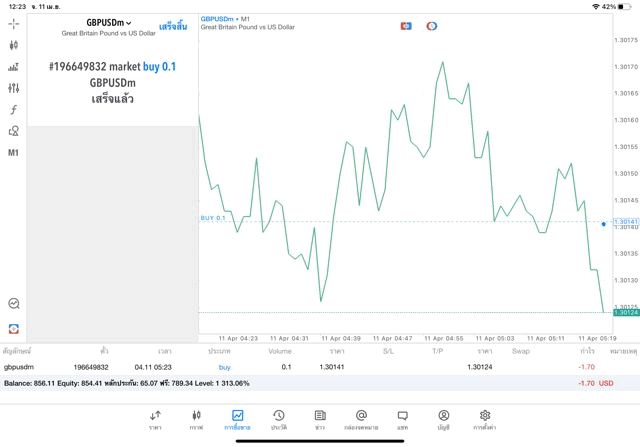Screen dimensions: 640x447
Task: Activate the crosshair cursor tool
Action: click(13, 24)
